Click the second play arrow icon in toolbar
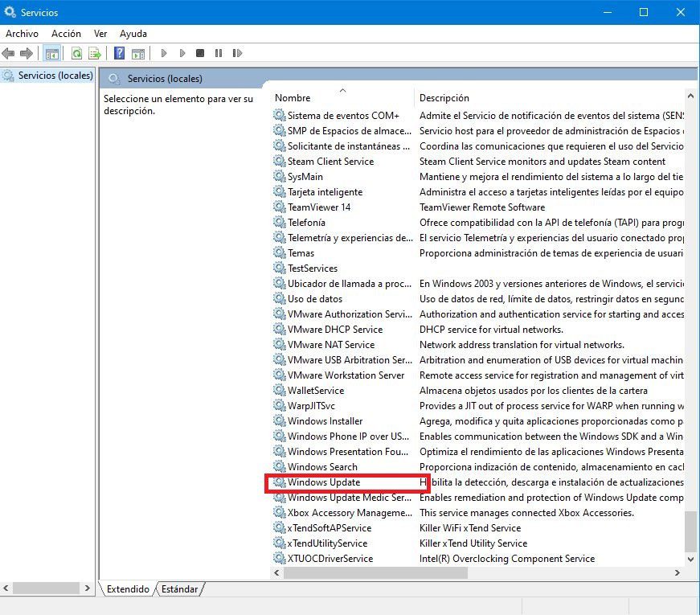Viewport: 700px width, 615px height. (182, 53)
